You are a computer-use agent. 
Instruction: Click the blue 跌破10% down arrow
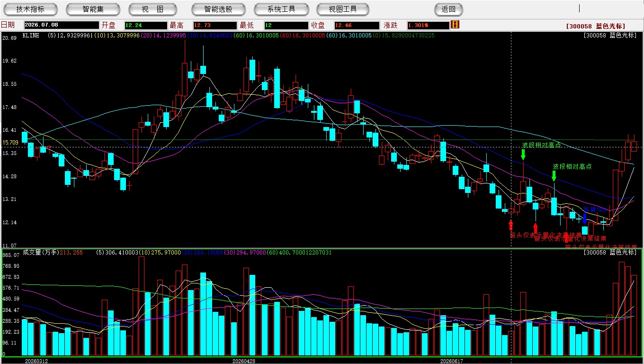(585, 218)
